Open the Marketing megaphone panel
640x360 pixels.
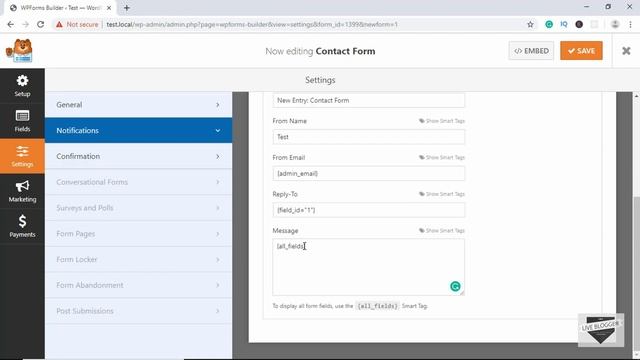22,191
